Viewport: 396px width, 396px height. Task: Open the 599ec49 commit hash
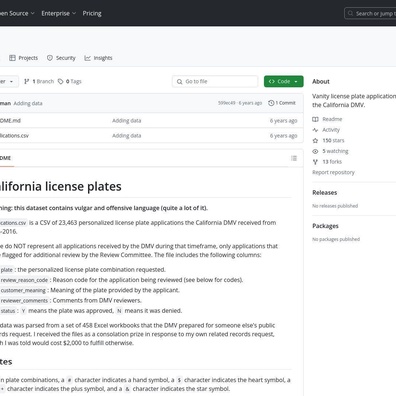227,103
